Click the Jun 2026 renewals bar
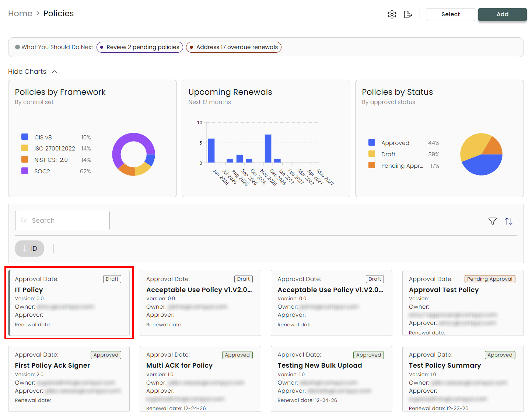Screen dimensions: 532x420 click(x=211, y=150)
